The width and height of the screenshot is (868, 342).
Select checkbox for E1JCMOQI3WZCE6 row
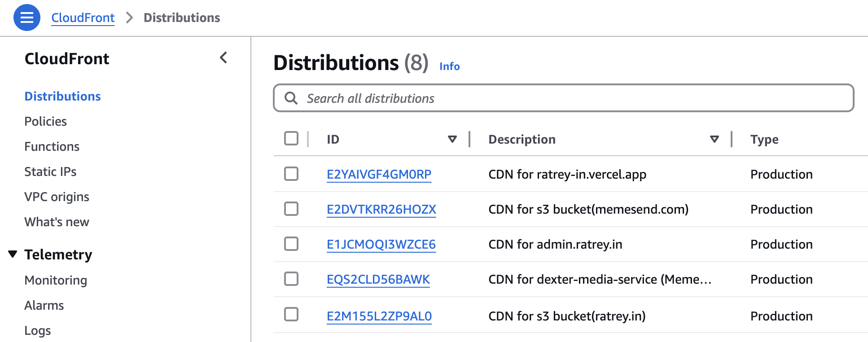[291, 244]
